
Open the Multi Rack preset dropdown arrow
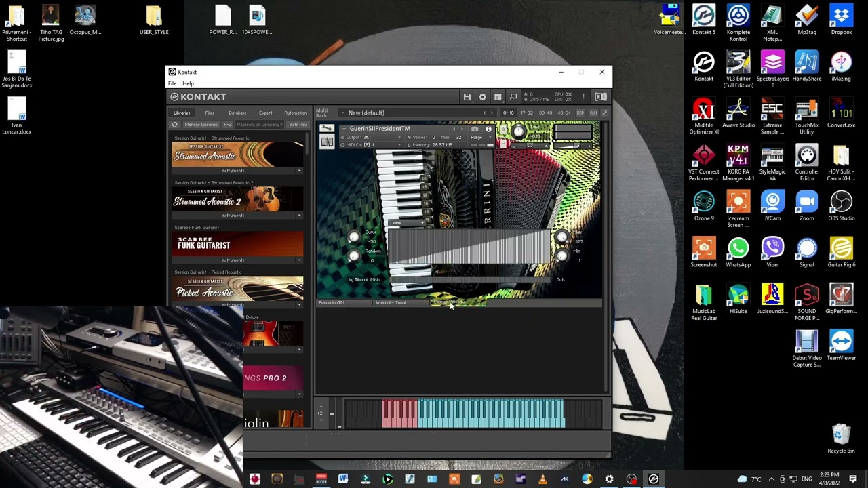click(342, 113)
